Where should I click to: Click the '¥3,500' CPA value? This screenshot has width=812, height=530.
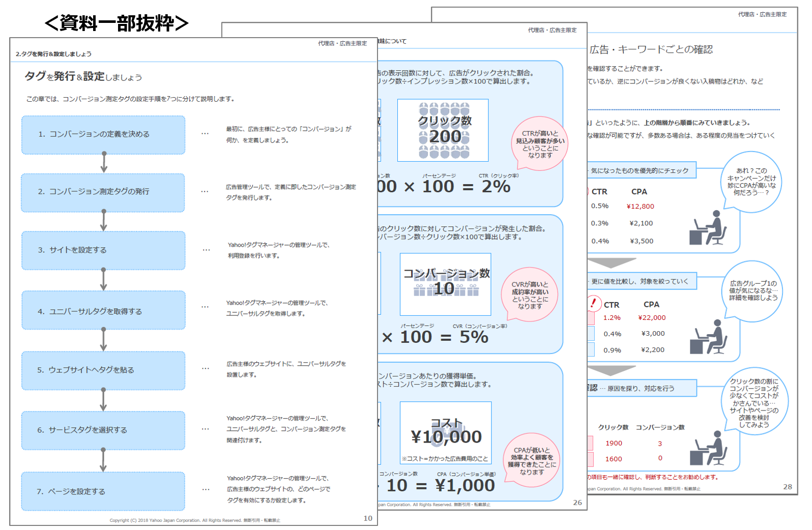coord(642,241)
